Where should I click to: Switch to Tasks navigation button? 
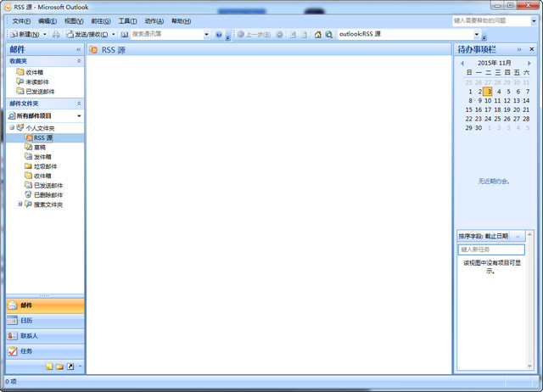(45, 351)
